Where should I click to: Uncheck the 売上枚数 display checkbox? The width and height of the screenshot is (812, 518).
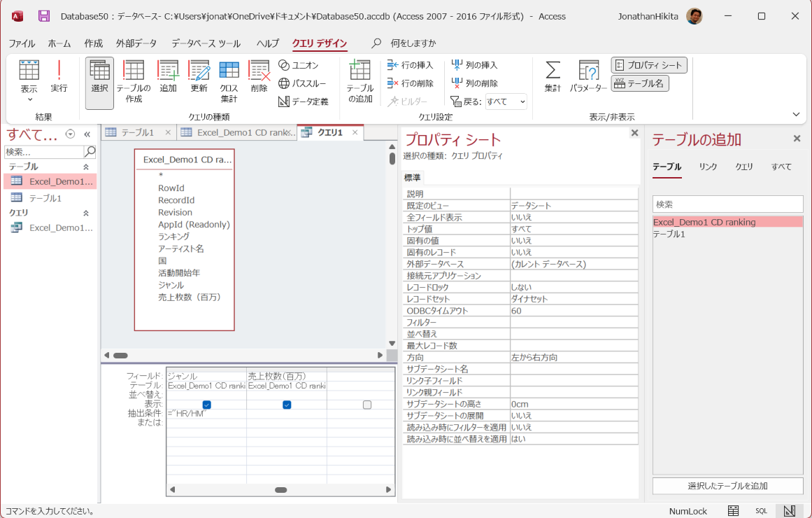click(286, 404)
